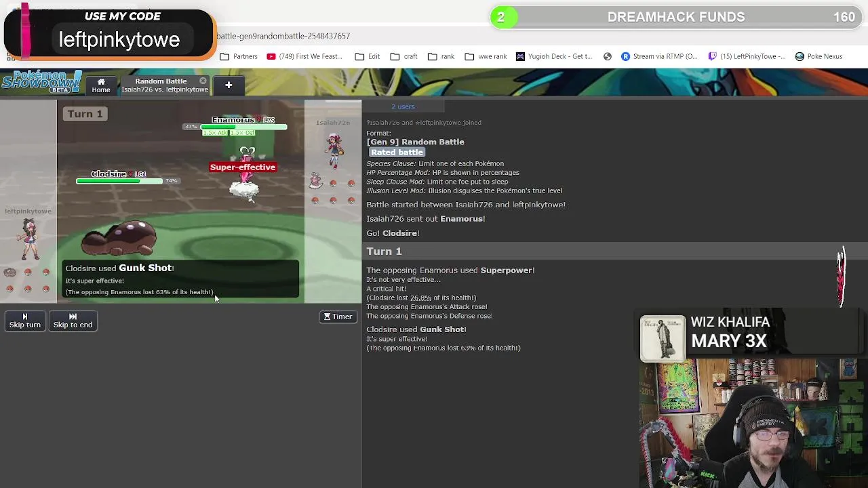Open the Home tab with the house icon
868x488 pixels.
click(x=101, y=85)
